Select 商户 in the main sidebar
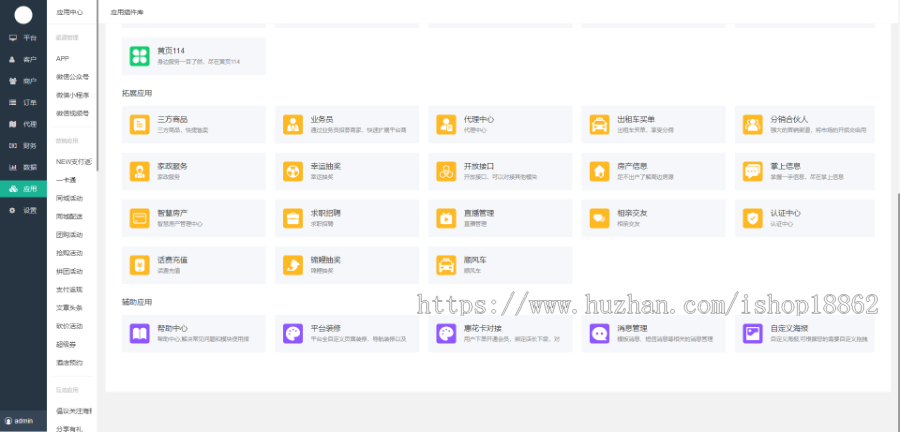Image resolution: width=900 pixels, height=432 pixels. coord(23,81)
